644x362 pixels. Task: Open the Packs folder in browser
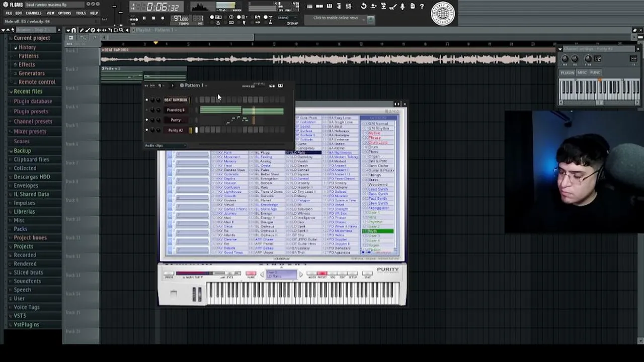coord(20,229)
